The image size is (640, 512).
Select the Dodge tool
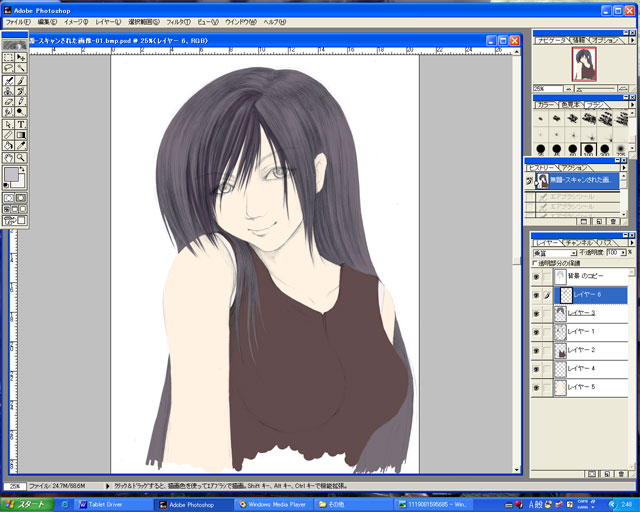21,111
